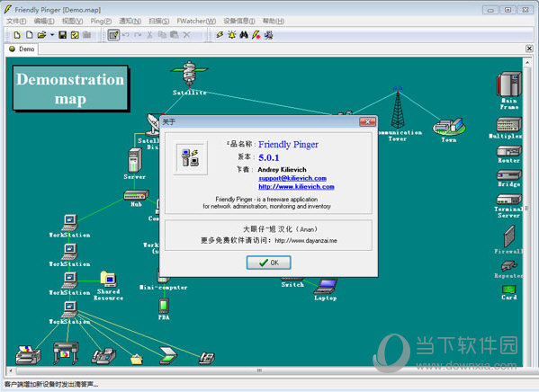The height and width of the screenshot is (392, 539).
Task: Click the lightning with red dot icon
Action: 256,35
